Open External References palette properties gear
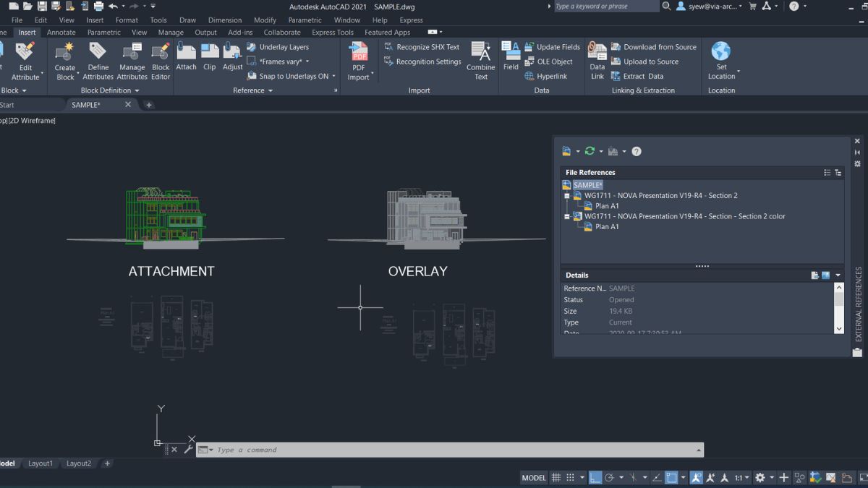The height and width of the screenshot is (488, 868). coord(857,164)
